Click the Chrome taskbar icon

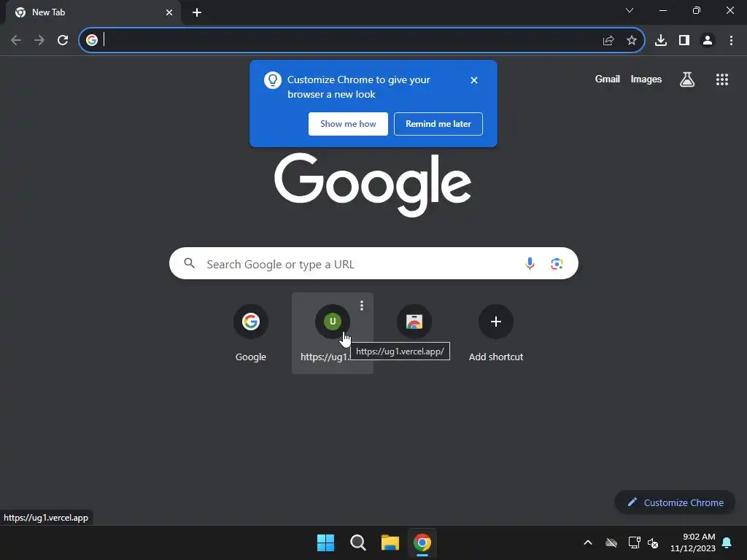(422, 542)
